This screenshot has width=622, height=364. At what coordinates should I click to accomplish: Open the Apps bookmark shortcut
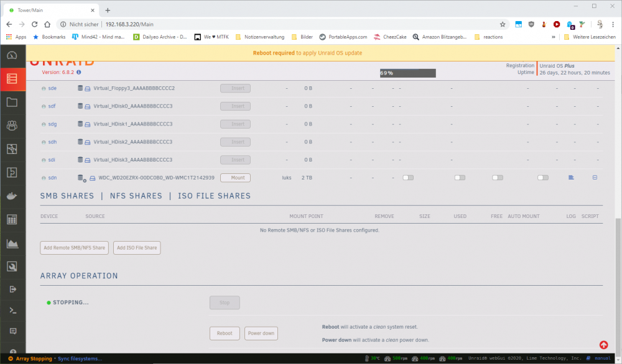coord(16,37)
